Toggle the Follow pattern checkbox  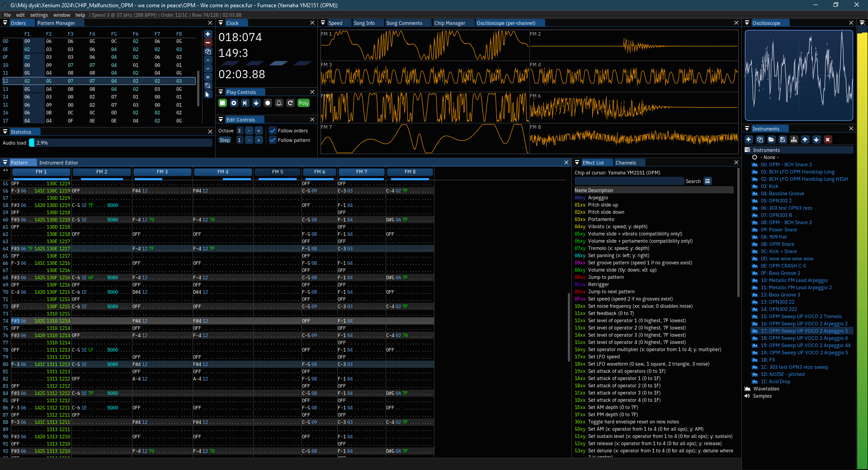click(273, 140)
